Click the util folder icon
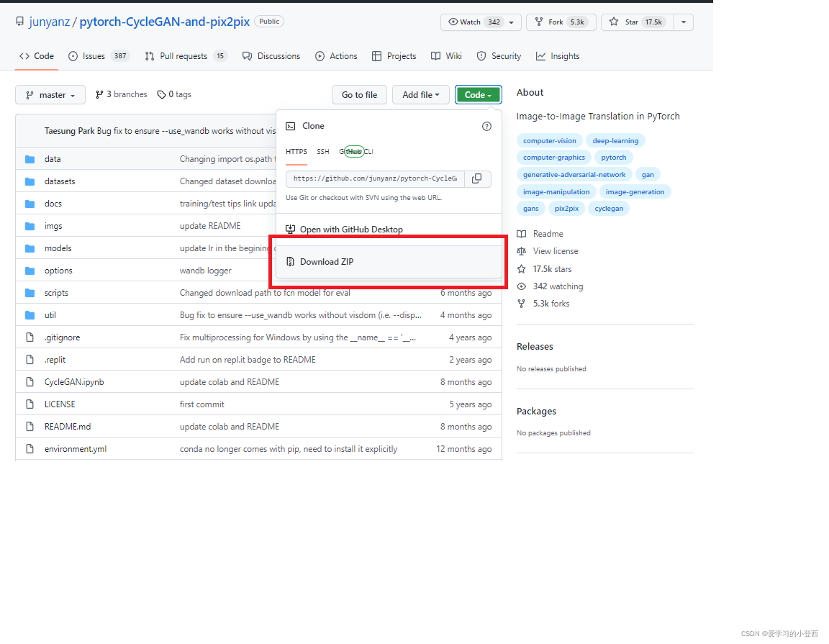Viewport: 829px width, 644px height. click(30, 315)
